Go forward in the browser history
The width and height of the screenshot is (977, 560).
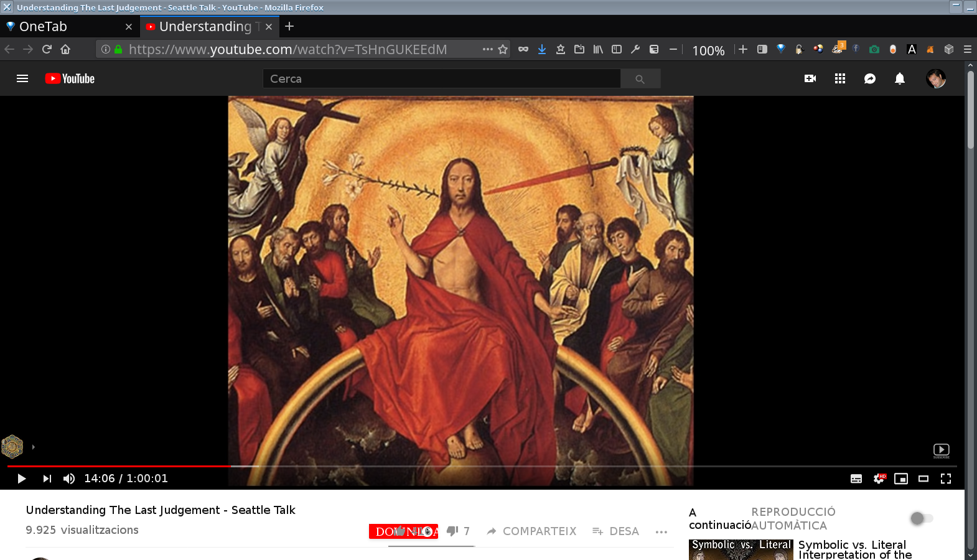28,49
